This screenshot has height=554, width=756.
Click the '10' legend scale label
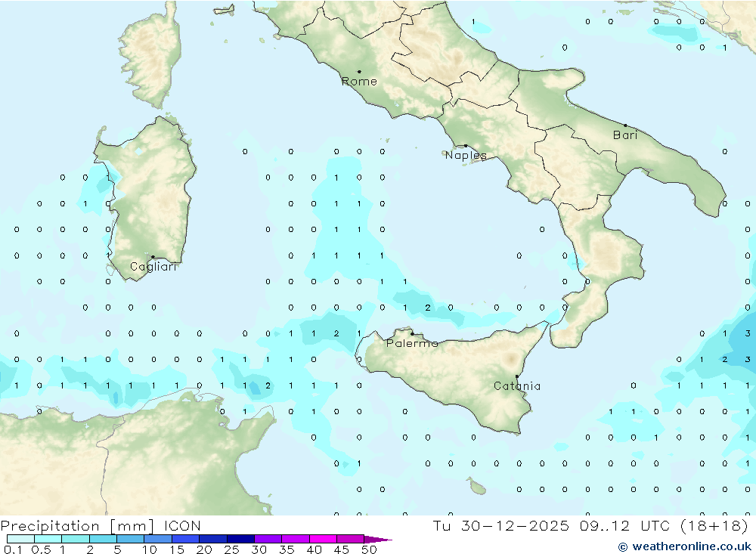click(150, 549)
